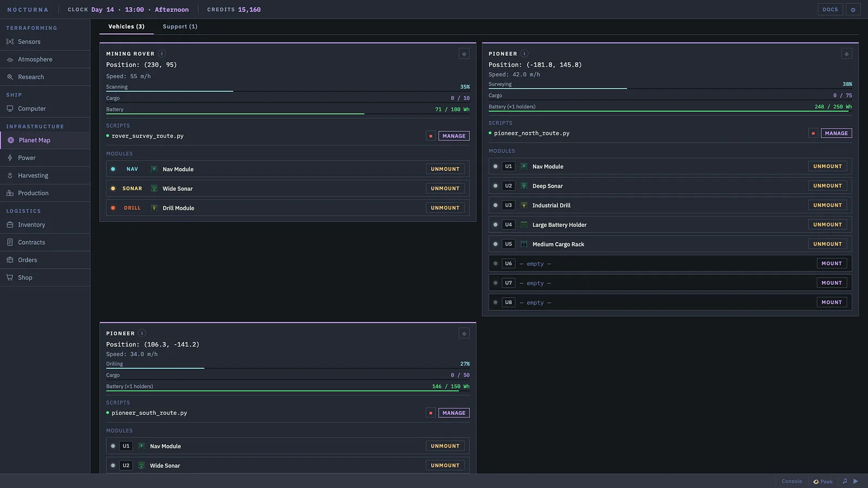Image resolution: width=868 pixels, height=488 pixels.
Task: Go to the Power page
Action: [45, 158]
